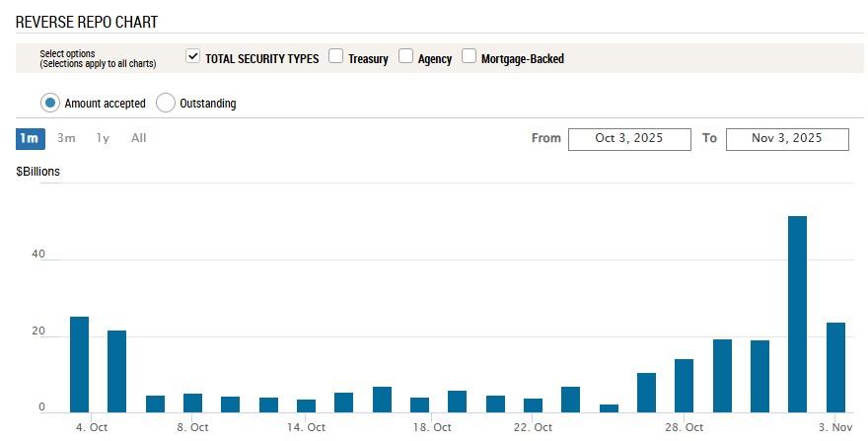Click the second bar of the chart
The image size is (868, 441).
click(x=116, y=371)
